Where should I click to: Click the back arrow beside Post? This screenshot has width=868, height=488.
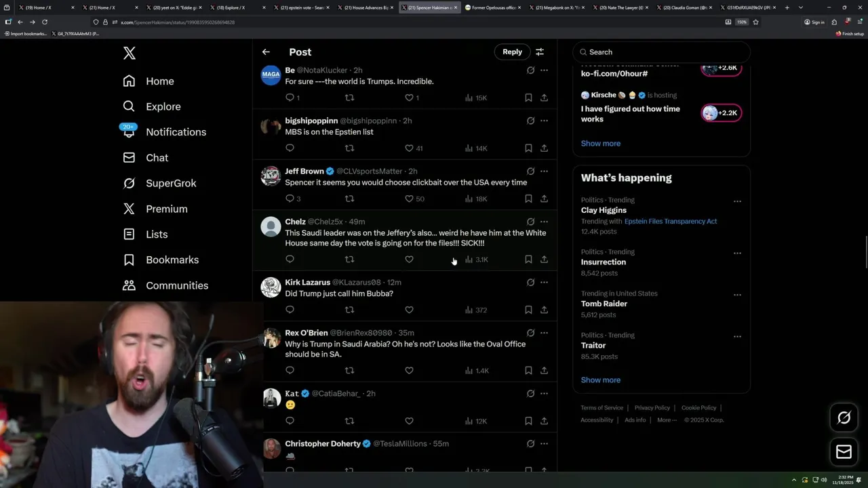pyautogui.click(x=266, y=52)
